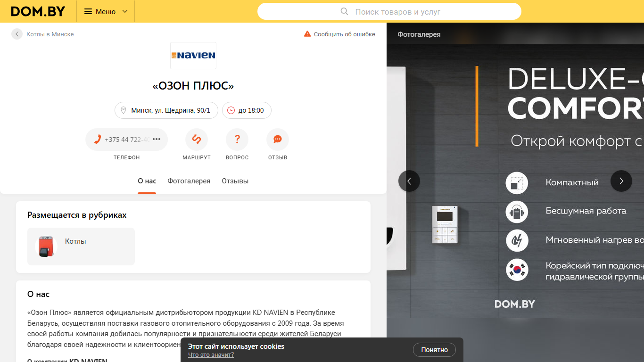This screenshot has width=644, height=362.
Task: Open the Deluxe Comfort gallery banner image
Action: [515, 181]
